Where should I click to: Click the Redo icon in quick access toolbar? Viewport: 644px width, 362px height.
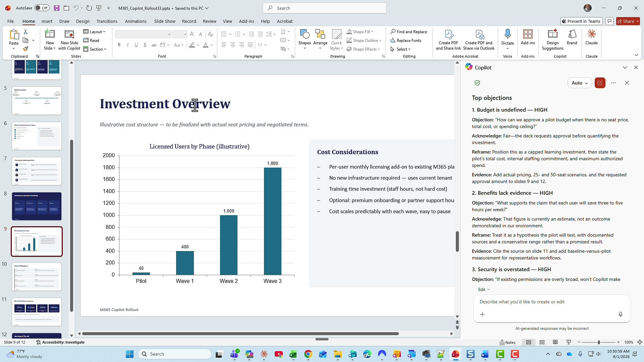click(89, 8)
